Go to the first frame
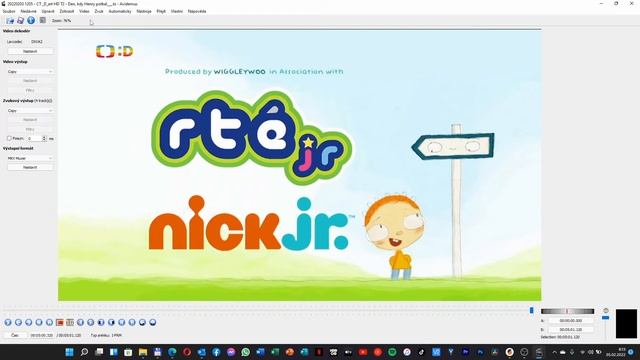The width and height of the screenshot is (640, 360). [122, 322]
